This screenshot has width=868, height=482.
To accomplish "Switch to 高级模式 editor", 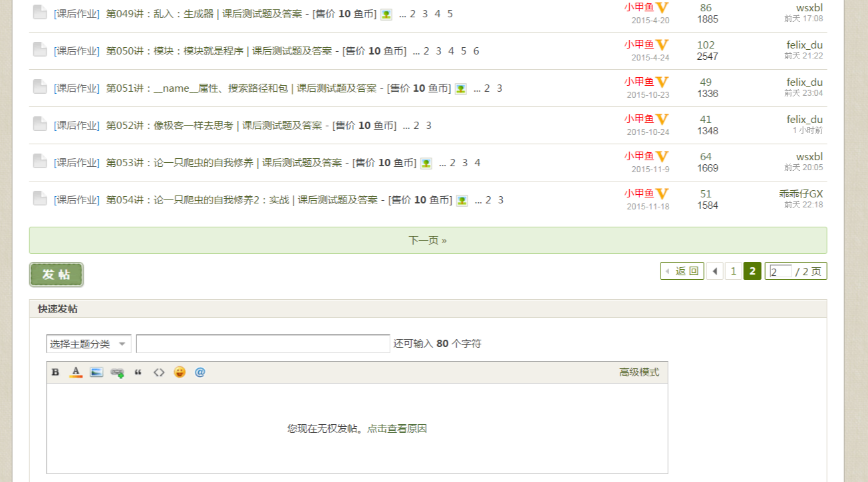I will point(639,372).
